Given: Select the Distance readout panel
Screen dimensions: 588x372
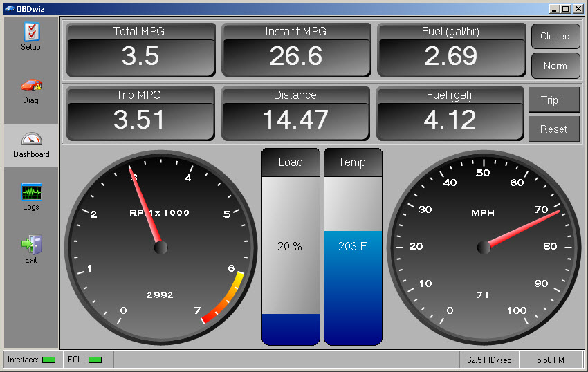Looking at the screenshot, I should click(x=295, y=113).
